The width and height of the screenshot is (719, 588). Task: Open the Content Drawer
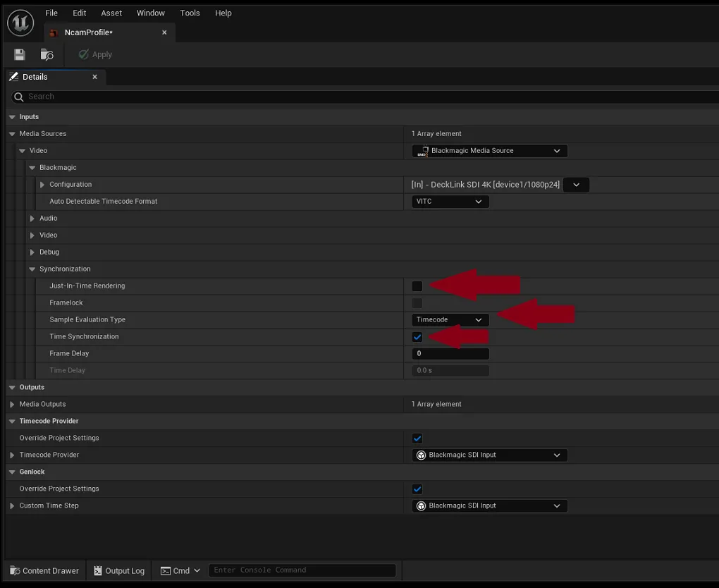tap(44, 570)
